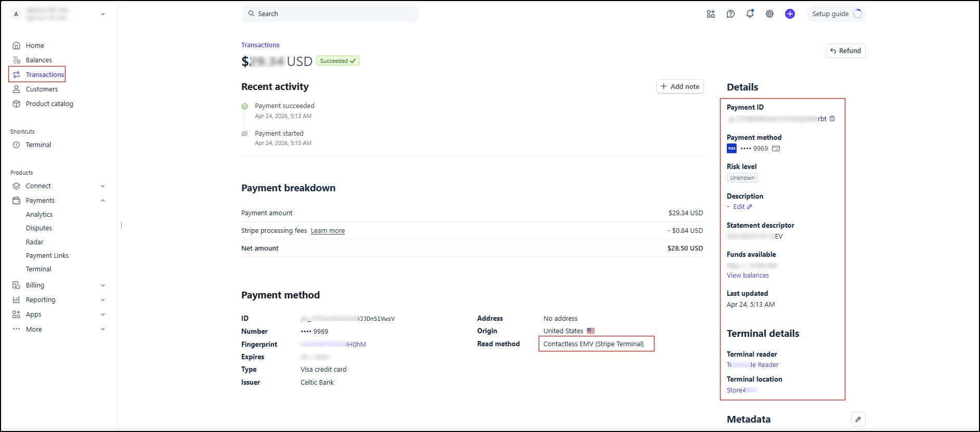Go to Customers in the sidebar
980x432 pixels.
(x=42, y=89)
